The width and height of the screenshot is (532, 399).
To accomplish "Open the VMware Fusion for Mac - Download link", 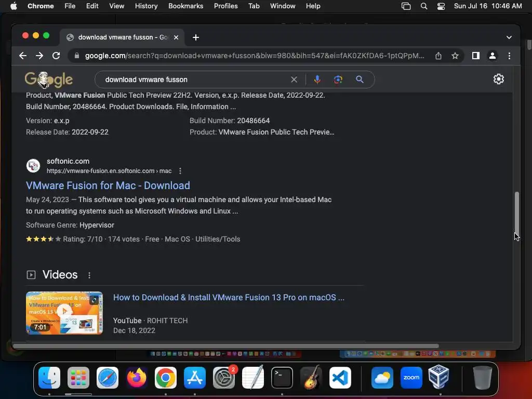I will (x=108, y=185).
